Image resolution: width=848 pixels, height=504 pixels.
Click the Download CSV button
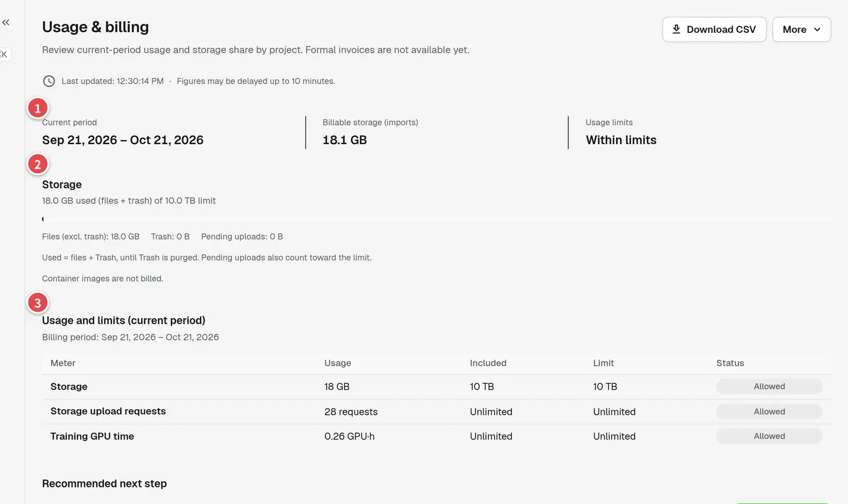(x=714, y=29)
